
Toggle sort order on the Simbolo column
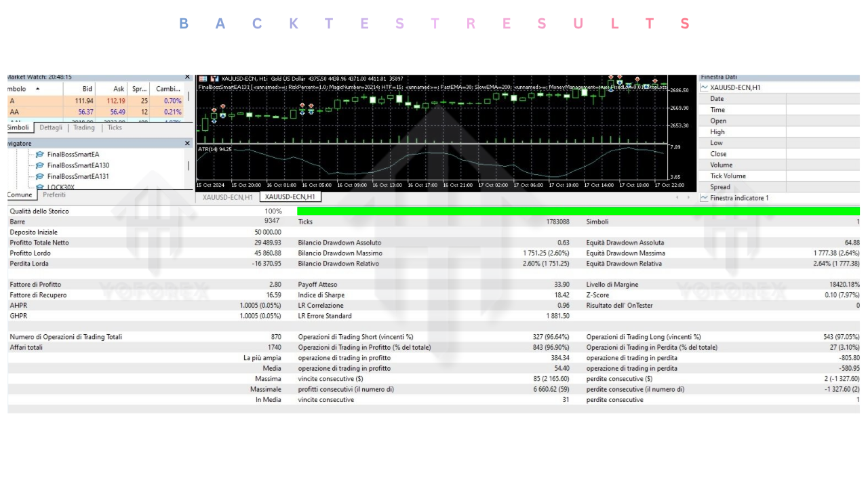click(x=20, y=89)
